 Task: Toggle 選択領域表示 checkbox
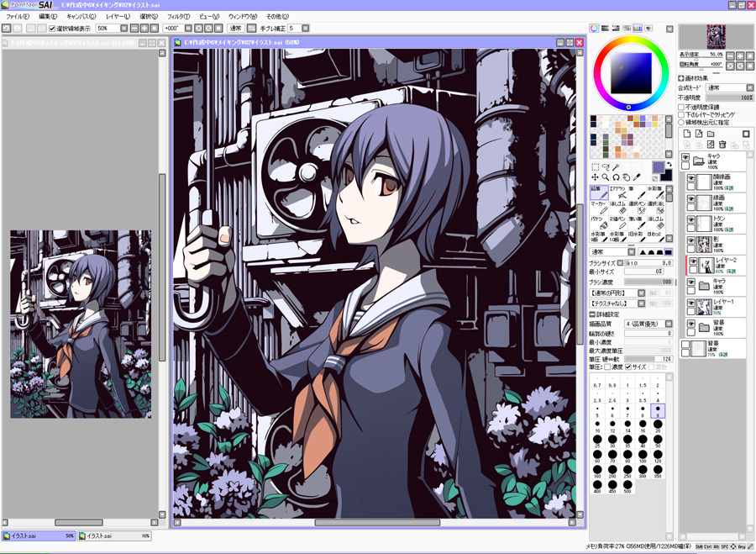52,29
